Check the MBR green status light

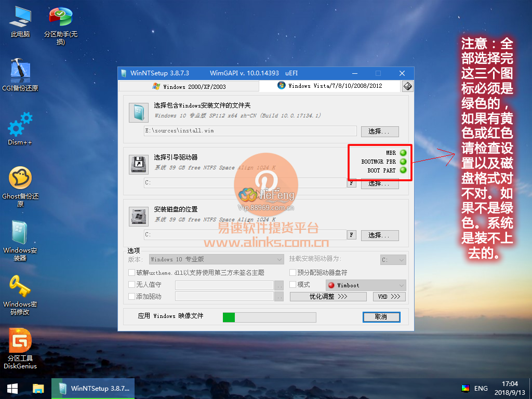coord(403,153)
